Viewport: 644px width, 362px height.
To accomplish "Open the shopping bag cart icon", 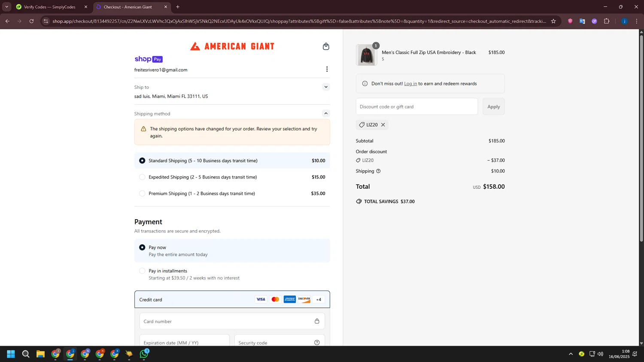I will click(326, 46).
